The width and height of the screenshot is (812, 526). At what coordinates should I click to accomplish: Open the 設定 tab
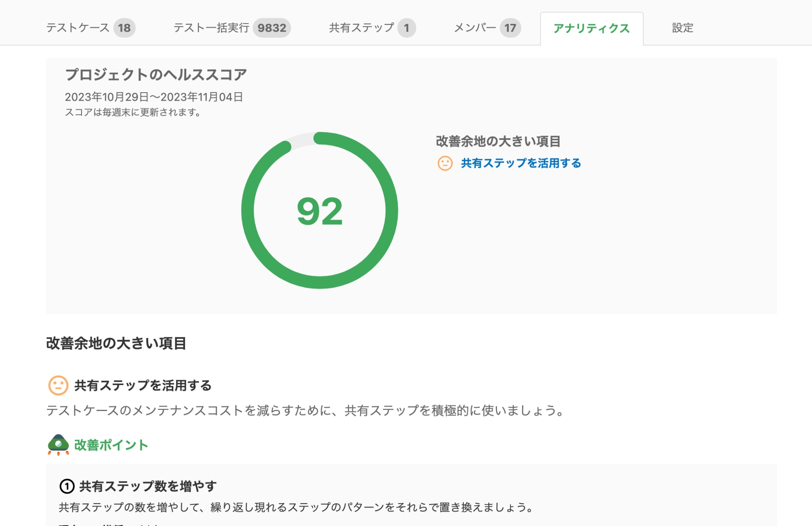click(x=682, y=28)
